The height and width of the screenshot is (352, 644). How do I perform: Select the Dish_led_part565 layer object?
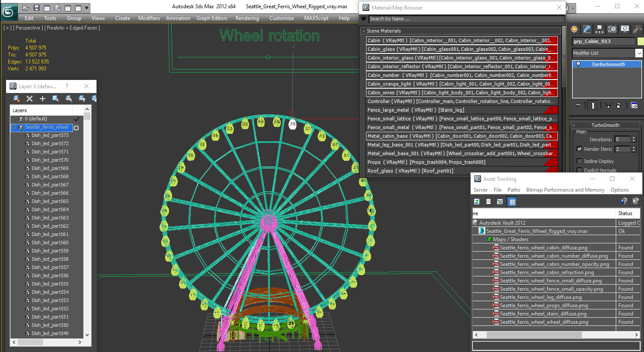click(50, 201)
